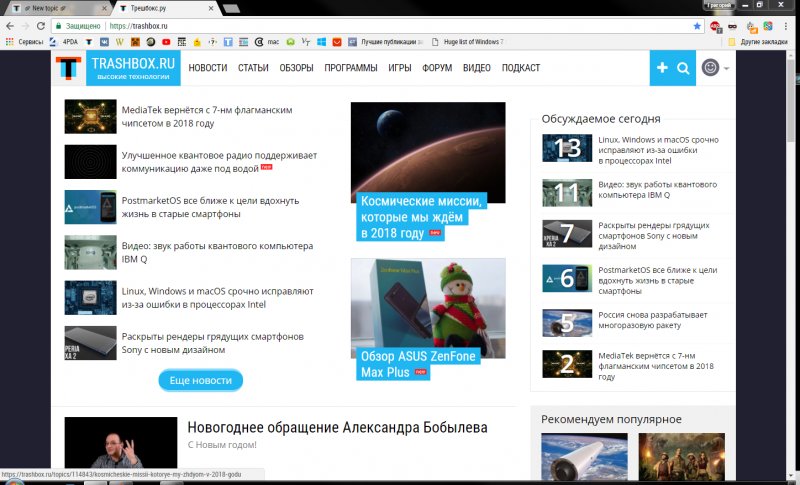Open the Chrome three-dot menu
This screenshot has height=485, width=800.
point(786,26)
